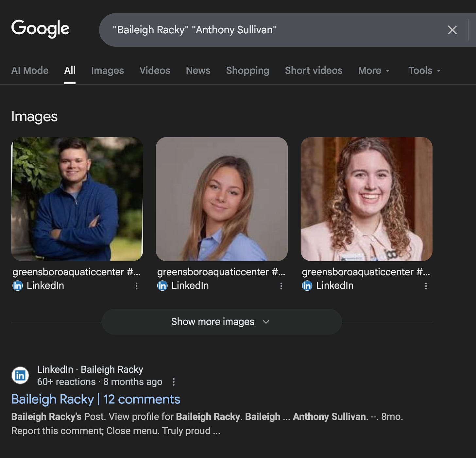Viewport: 476px width, 458px height.
Task: Open options menu under the blue-shirt woman image
Action: pos(281,286)
